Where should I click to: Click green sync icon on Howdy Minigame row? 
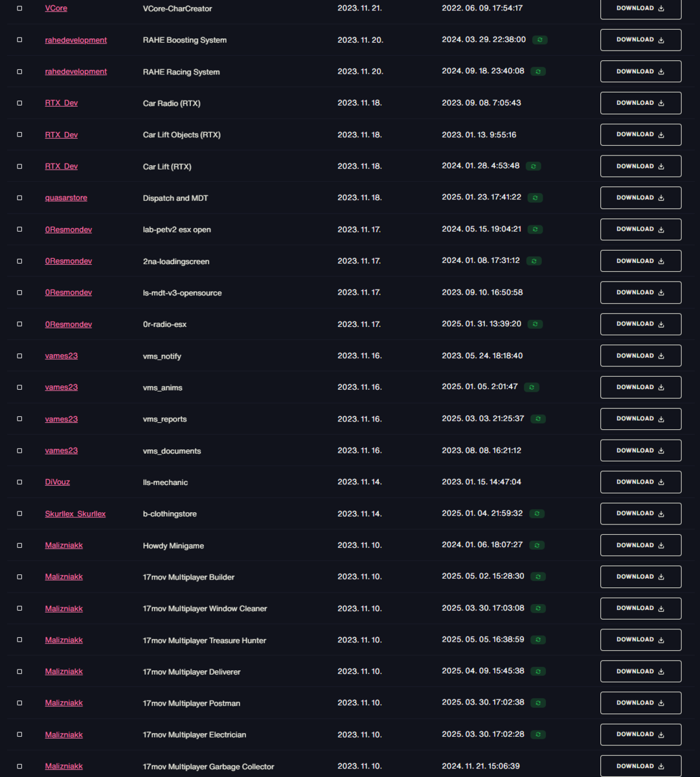pos(537,545)
